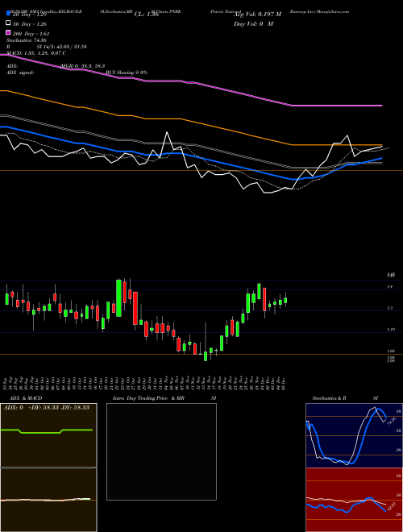Click the white 50 Day legend swatch
Image resolution: width=403 pixels, height=532 pixels.
click(x=8, y=23)
